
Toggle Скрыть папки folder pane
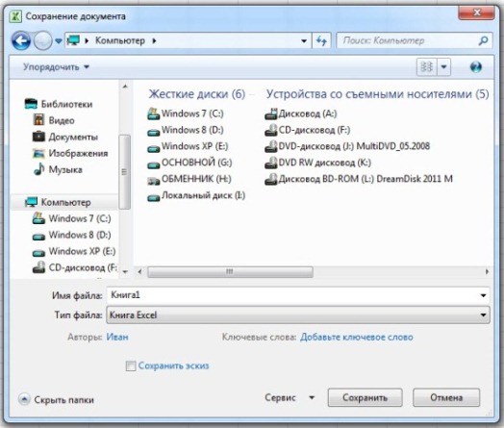[x=57, y=400]
